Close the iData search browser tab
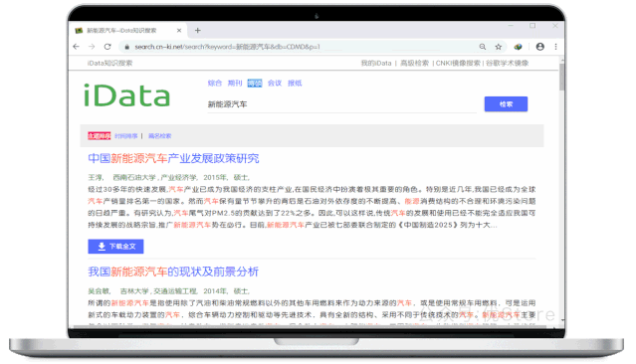The width and height of the screenshot is (636, 364). (x=179, y=31)
